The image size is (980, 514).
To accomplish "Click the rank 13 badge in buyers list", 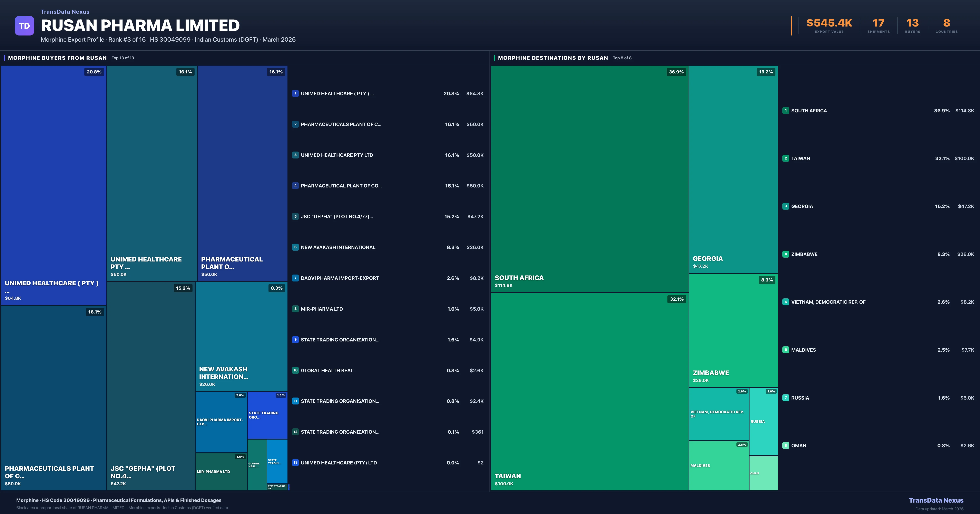I will pyautogui.click(x=295, y=463).
